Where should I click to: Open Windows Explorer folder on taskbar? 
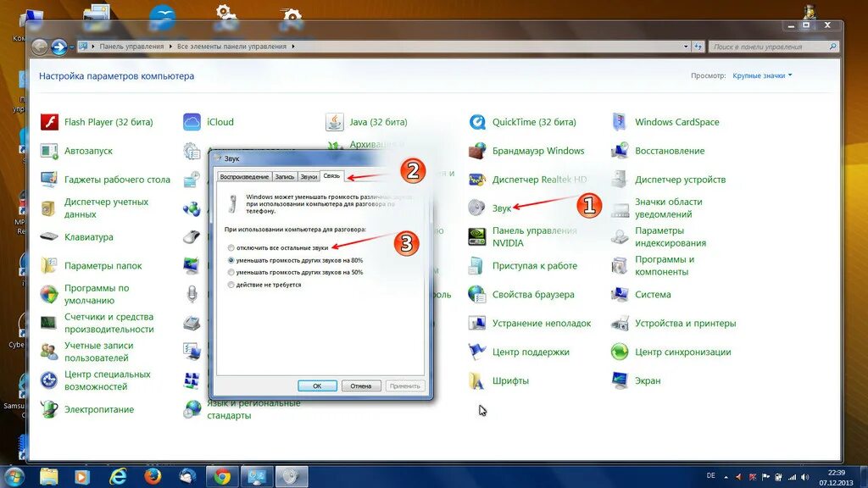click(x=48, y=476)
